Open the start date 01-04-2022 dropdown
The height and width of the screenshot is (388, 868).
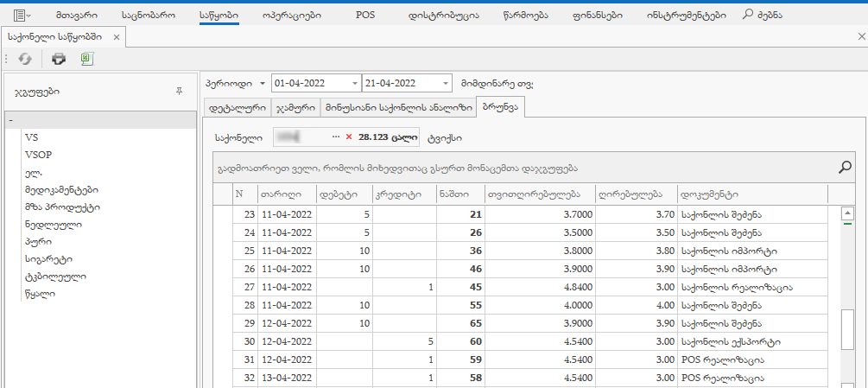pyautogui.click(x=355, y=83)
